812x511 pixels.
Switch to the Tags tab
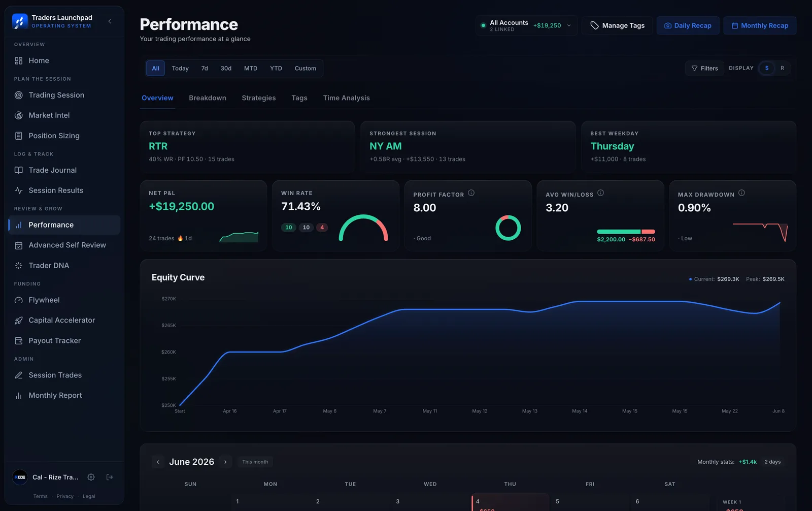click(x=299, y=98)
